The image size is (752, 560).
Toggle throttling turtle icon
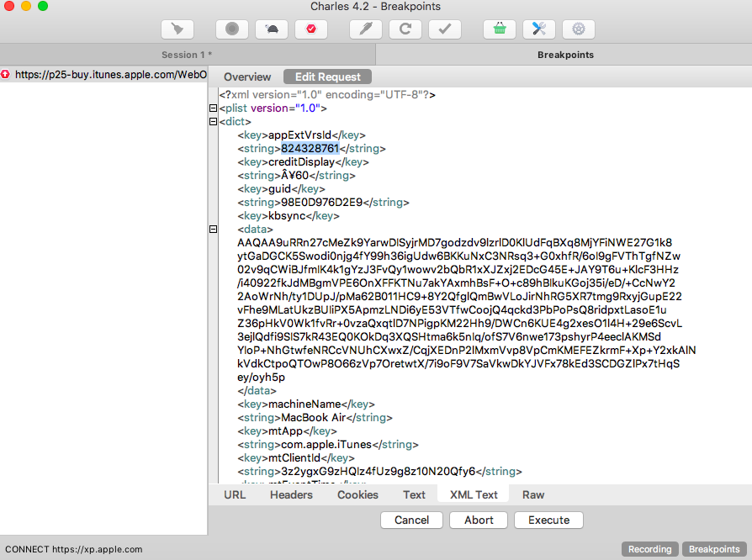point(272,29)
